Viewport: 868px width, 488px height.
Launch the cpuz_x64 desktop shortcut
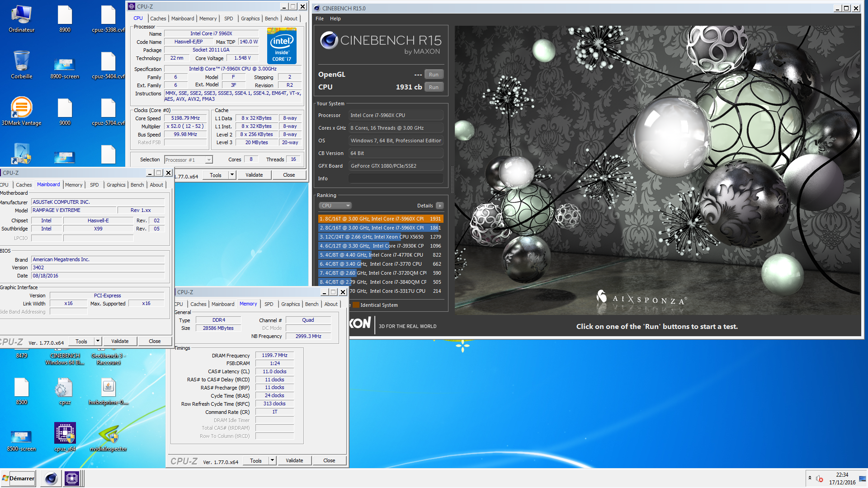click(65, 437)
